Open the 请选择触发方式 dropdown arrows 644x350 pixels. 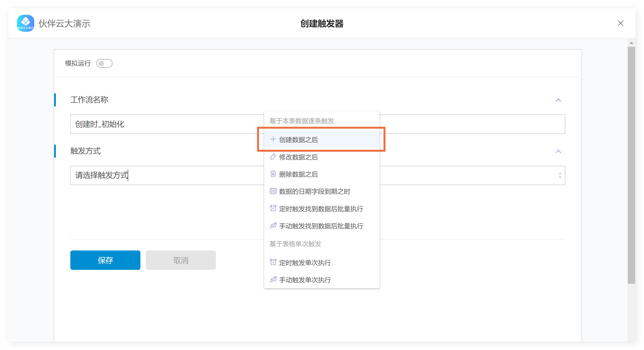coord(560,175)
